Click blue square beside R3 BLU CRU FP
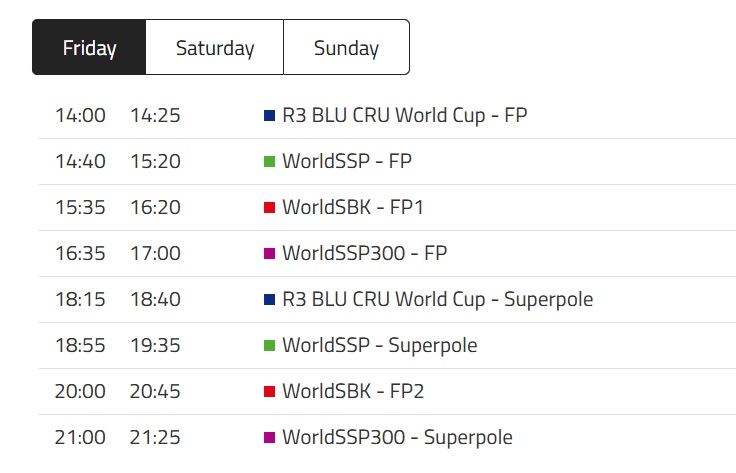736x473 pixels. tap(269, 115)
